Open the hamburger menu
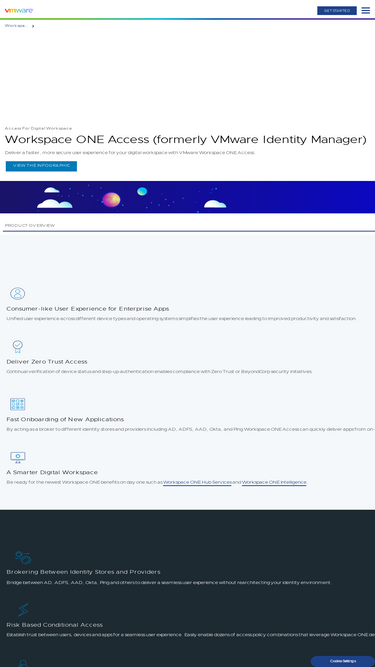Screen dimensions: 375x667 tap(366, 11)
